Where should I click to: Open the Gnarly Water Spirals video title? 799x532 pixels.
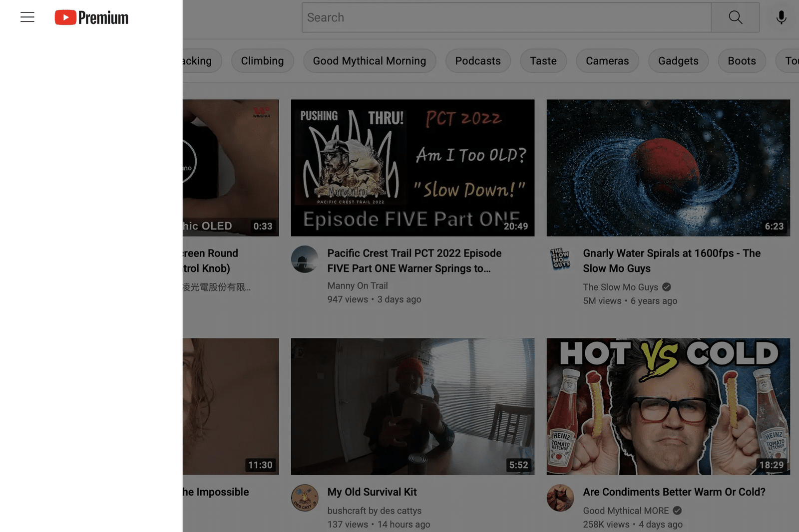pyautogui.click(x=671, y=261)
